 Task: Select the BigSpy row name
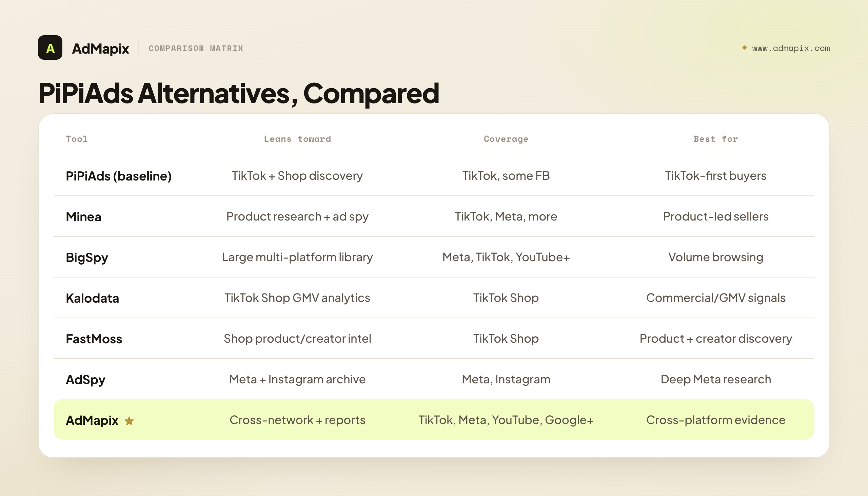pos(87,257)
